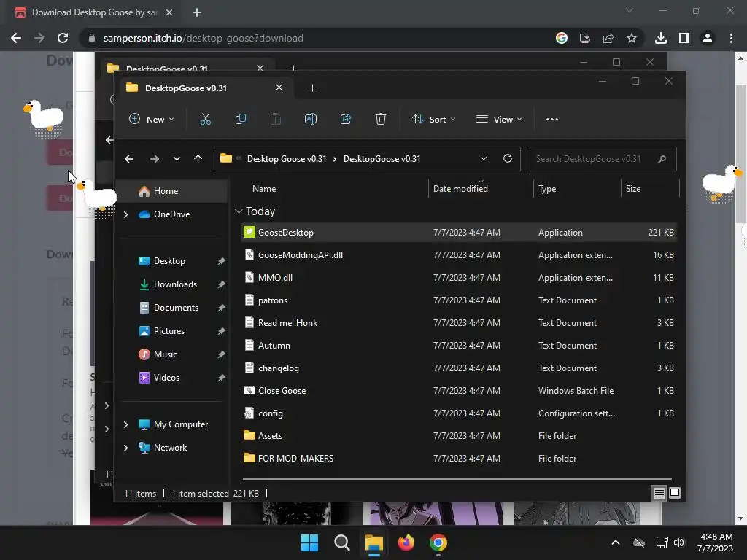Click the Copy icon in Explorer toolbar
The image size is (747, 560).
click(x=241, y=119)
